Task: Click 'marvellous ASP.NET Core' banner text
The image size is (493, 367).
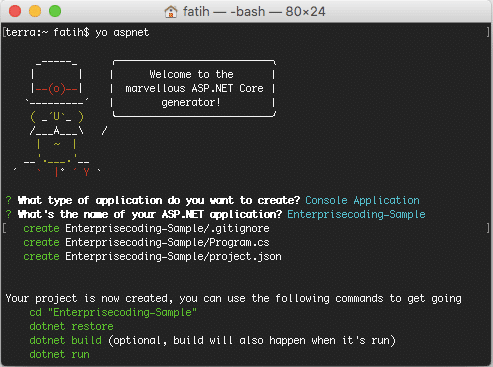Action: 194,88
